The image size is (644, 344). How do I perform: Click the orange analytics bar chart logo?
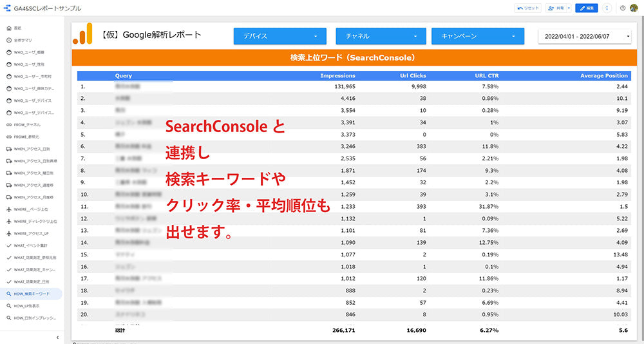[83, 33]
